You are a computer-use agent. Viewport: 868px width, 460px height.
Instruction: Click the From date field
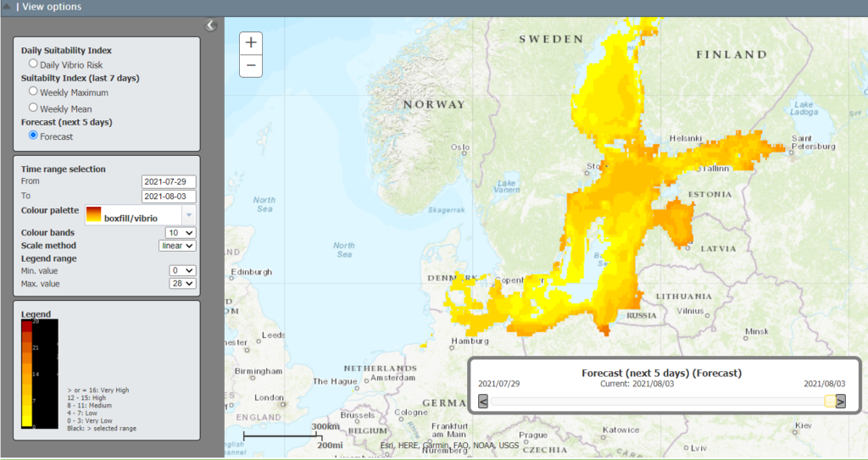169,182
